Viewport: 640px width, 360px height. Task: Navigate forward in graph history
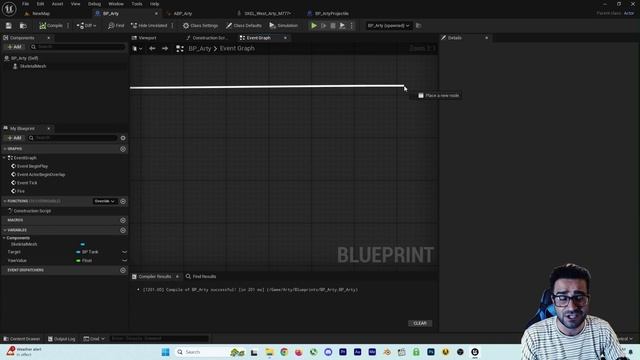click(165, 49)
